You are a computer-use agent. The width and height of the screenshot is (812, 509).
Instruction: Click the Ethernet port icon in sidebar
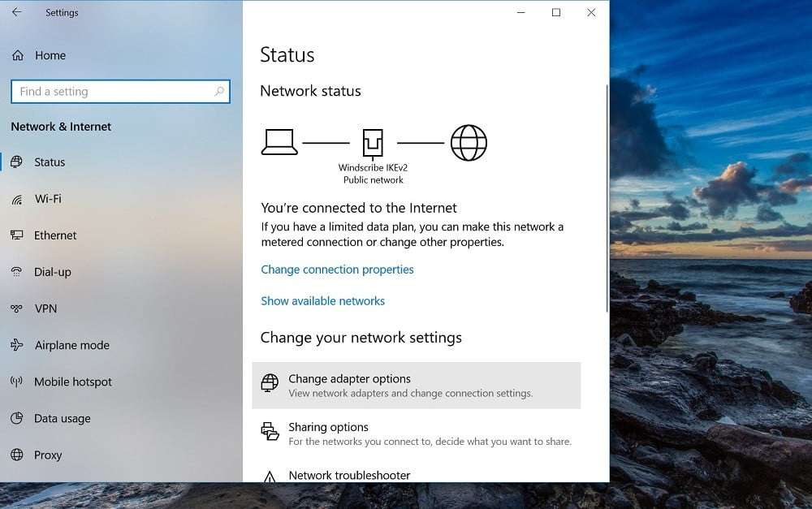[17, 235]
